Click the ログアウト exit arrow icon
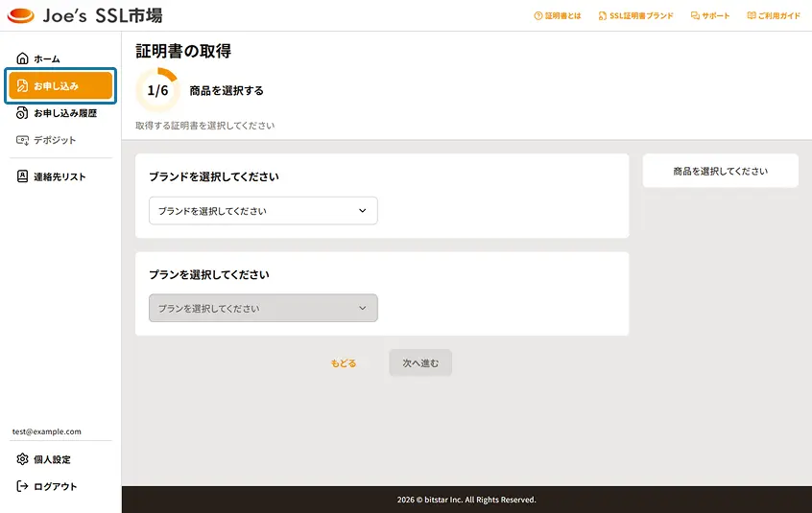This screenshot has width=812, height=513. (22, 486)
